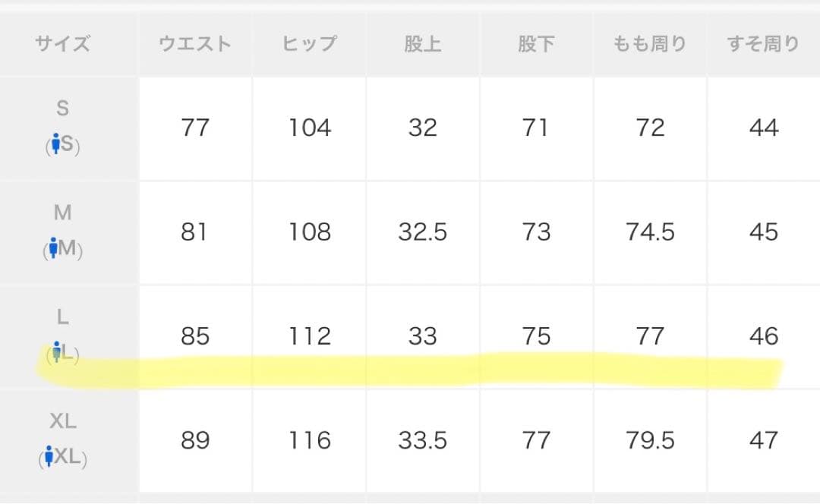Click the ヒップ column header
820x504 pixels.
[309, 44]
